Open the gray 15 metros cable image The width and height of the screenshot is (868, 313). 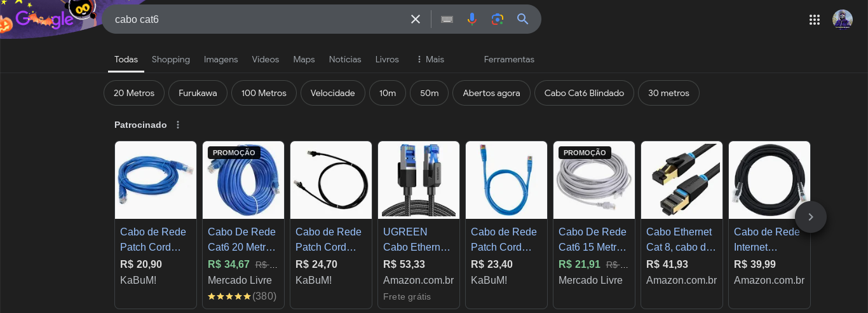[594, 180]
